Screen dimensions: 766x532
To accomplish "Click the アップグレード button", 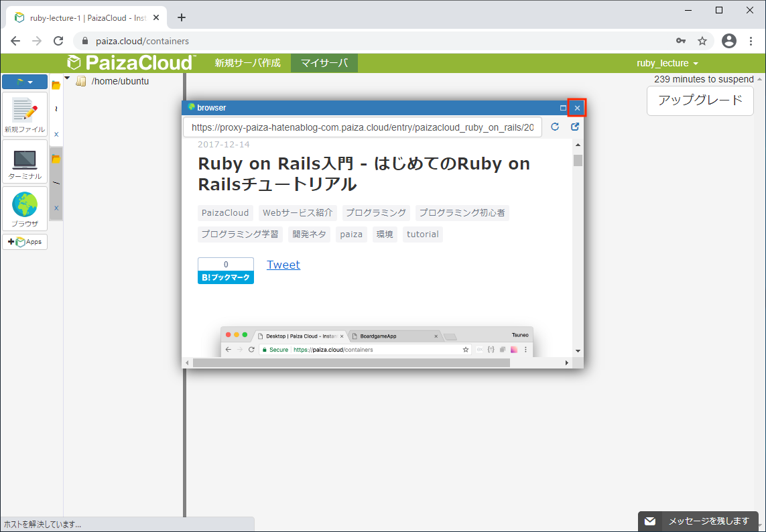I will [700, 101].
